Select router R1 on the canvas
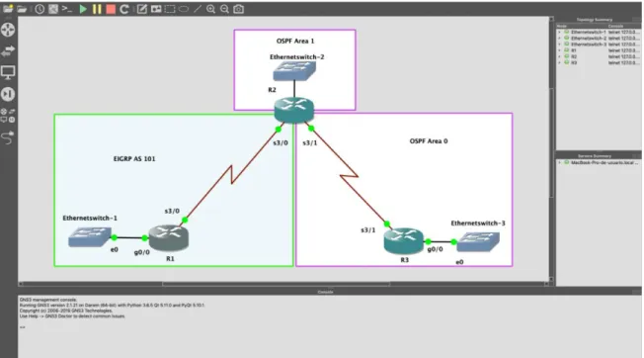Viewport: 644px width, 358px height. coord(168,237)
